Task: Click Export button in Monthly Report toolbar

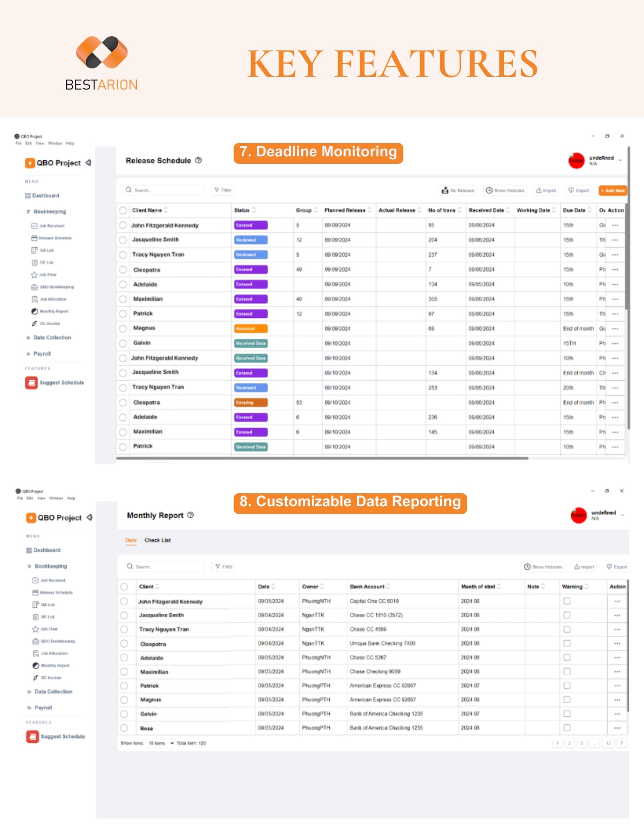Action: (616, 567)
